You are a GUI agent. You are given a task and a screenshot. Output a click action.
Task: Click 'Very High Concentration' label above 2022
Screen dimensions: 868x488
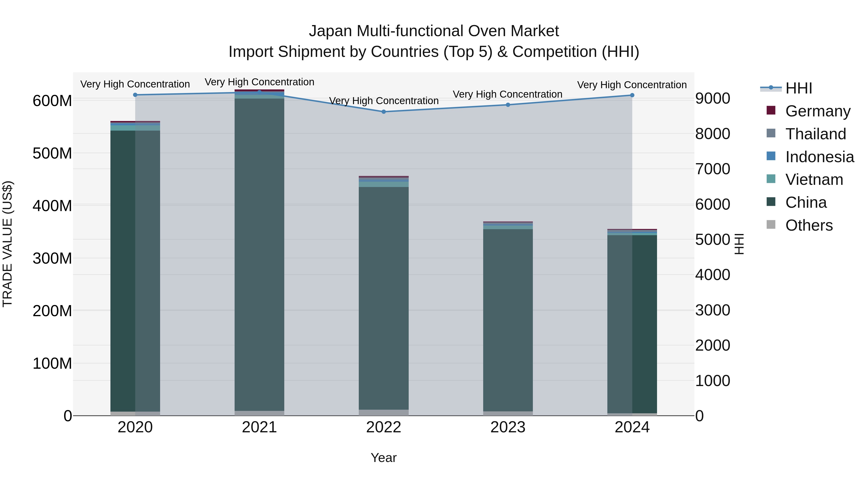coord(384,101)
